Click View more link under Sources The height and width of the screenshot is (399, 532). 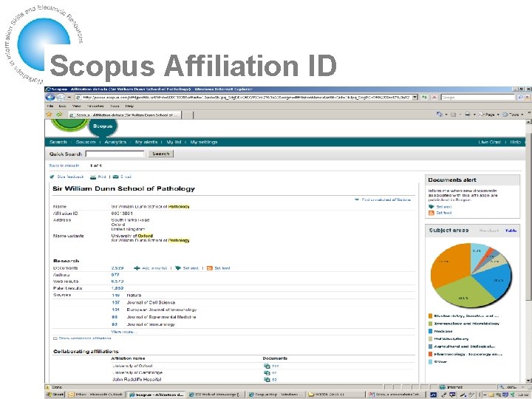(x=123, y=332)
